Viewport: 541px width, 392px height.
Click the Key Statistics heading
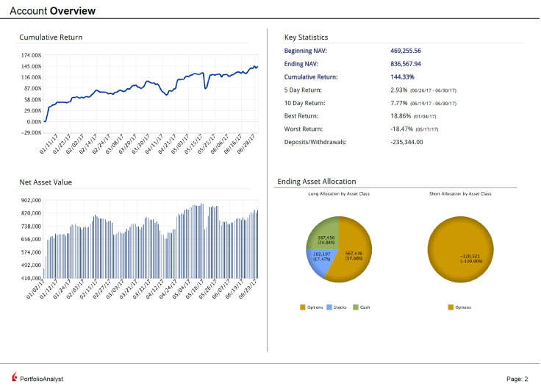click(306, 38)
